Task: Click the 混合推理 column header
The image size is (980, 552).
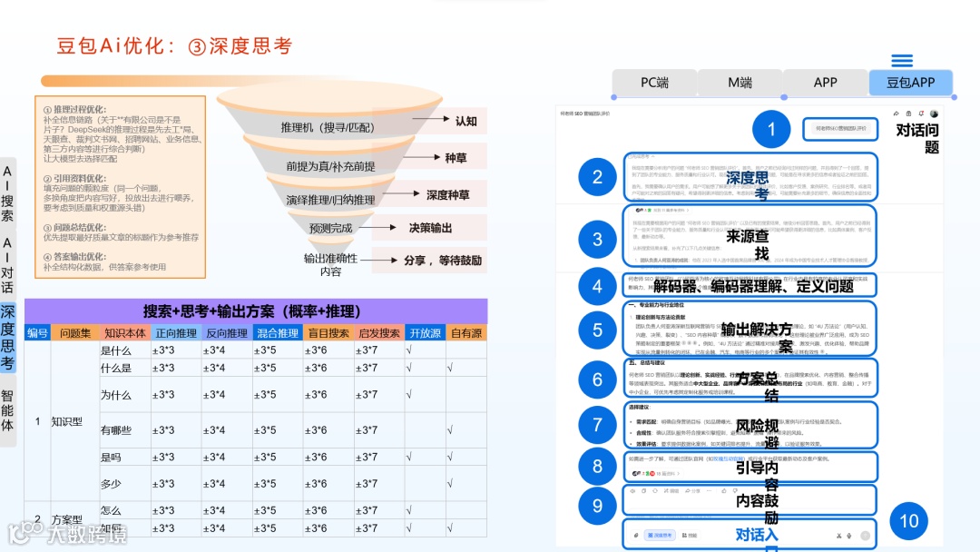Action: 278,333
